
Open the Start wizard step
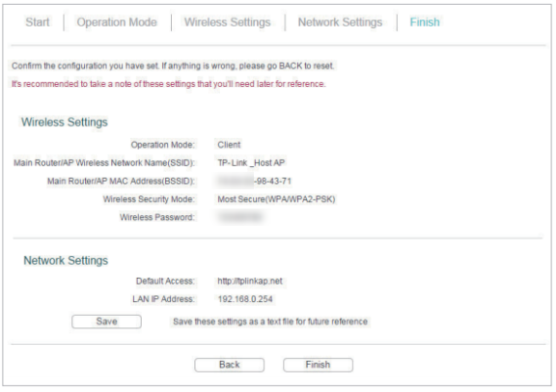38,22
